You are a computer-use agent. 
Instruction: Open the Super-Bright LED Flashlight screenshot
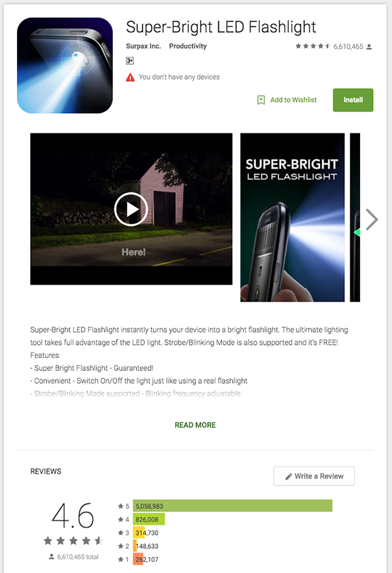pyautogui.click(x=292, y=217)
